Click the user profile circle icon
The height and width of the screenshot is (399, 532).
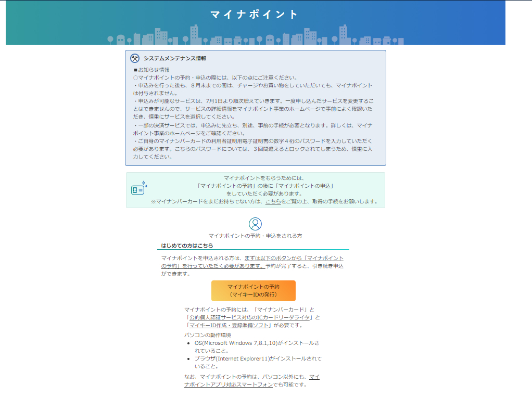pos(255,224)
